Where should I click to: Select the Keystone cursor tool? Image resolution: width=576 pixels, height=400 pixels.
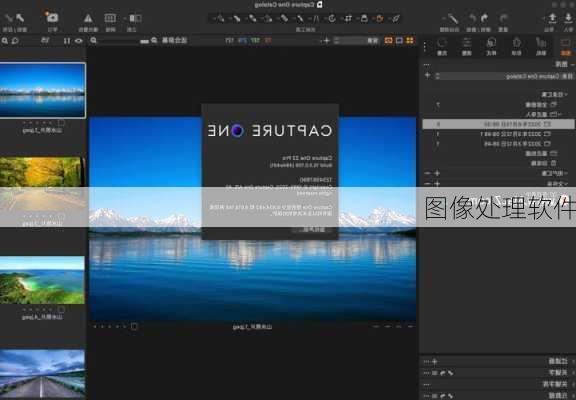tap(316, 18)
